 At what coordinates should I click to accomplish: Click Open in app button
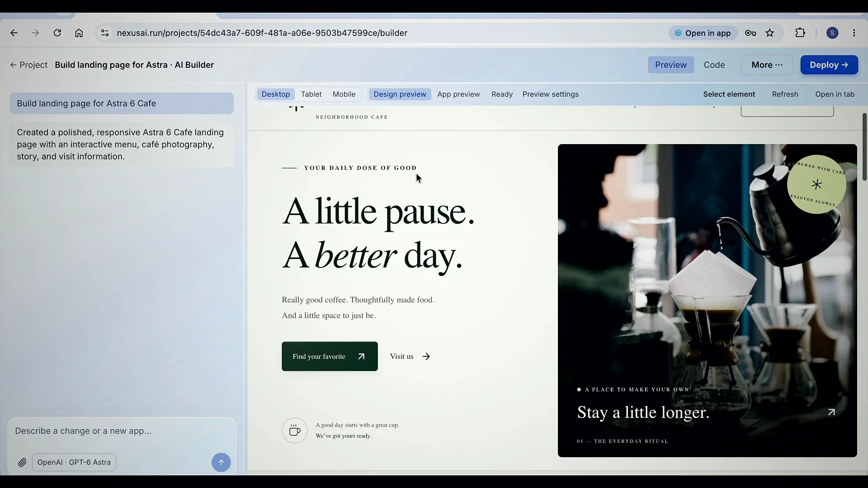(x=703, y=33)
